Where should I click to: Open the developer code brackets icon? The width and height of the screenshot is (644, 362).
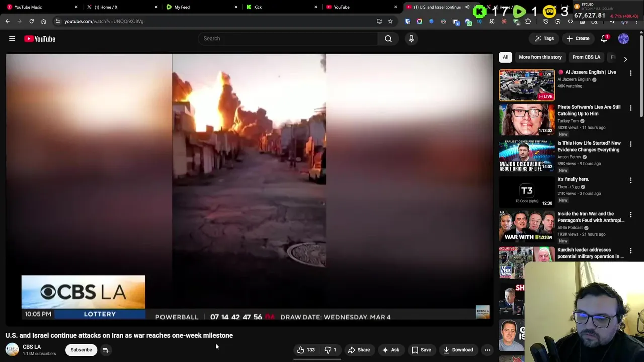[570, 21]
